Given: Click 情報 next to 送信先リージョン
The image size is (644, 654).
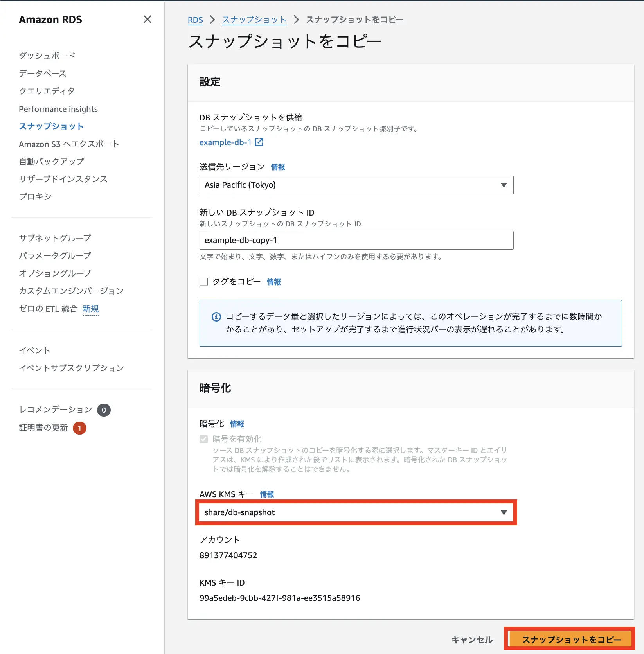Looking at the screenshot, I should point(278,167).
